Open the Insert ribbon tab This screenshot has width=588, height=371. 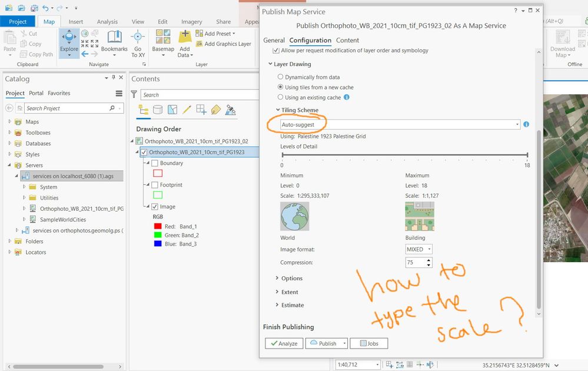coord(76,22)
